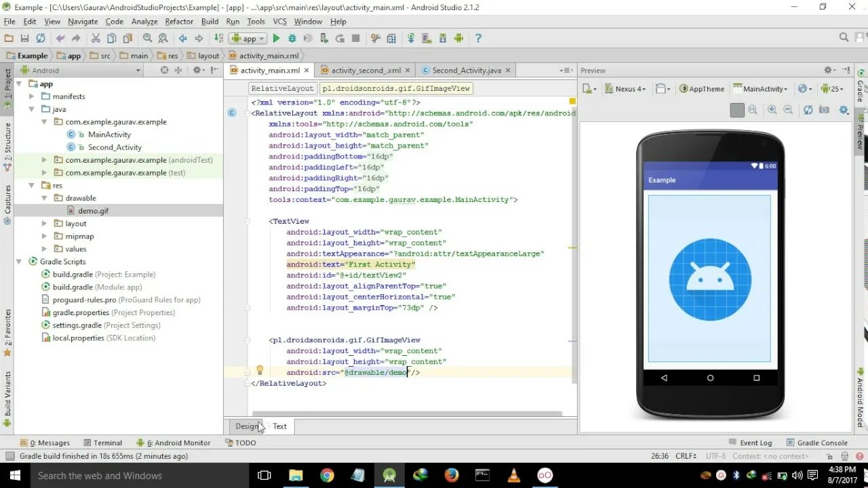Collapse the drawable folder

click(x=44, y=198)
